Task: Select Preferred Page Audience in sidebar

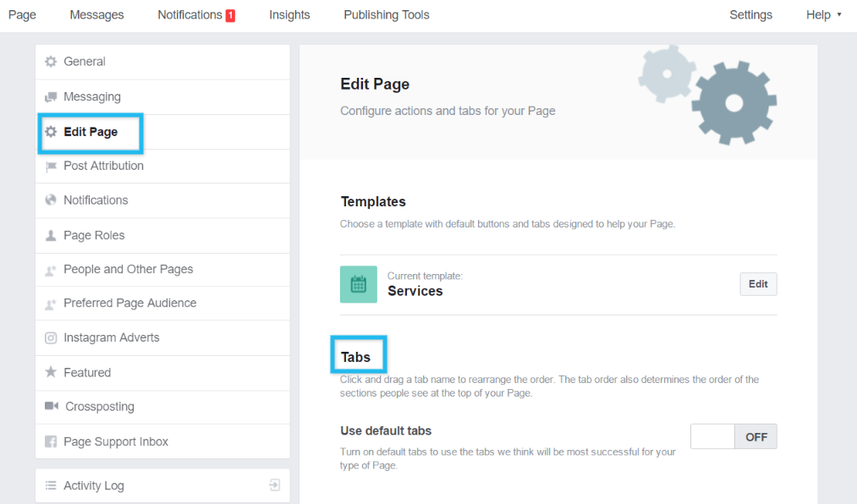Action: (129, 304)
